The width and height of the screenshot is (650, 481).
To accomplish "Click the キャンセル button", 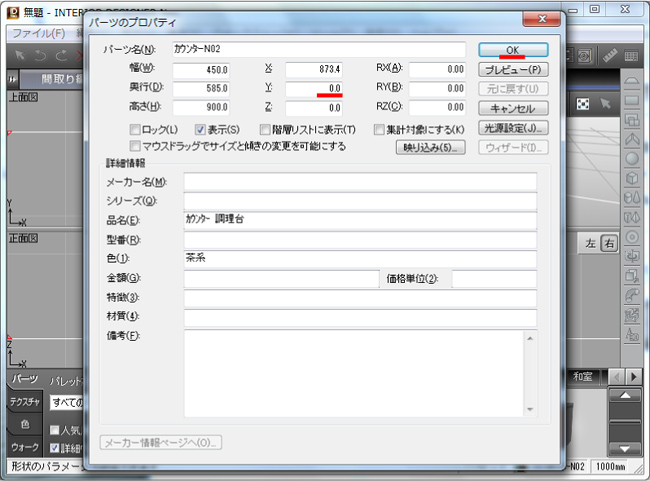I will (x=513, y=109).
